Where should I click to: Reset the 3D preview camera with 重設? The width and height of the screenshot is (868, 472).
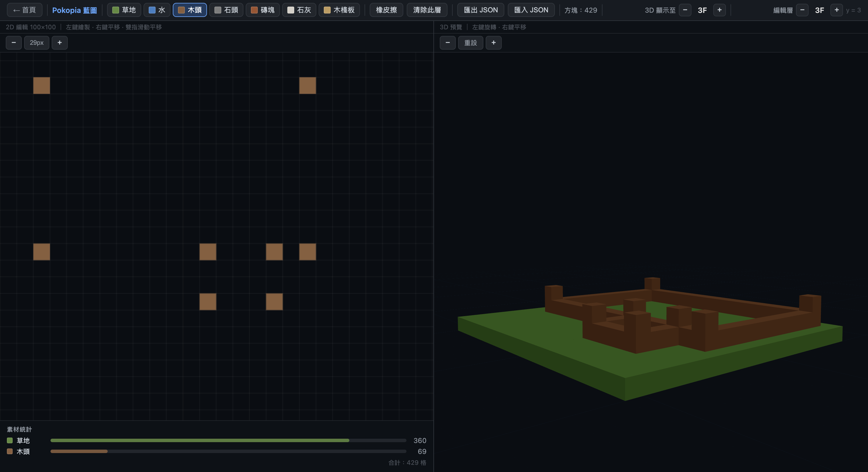point(470,42)
